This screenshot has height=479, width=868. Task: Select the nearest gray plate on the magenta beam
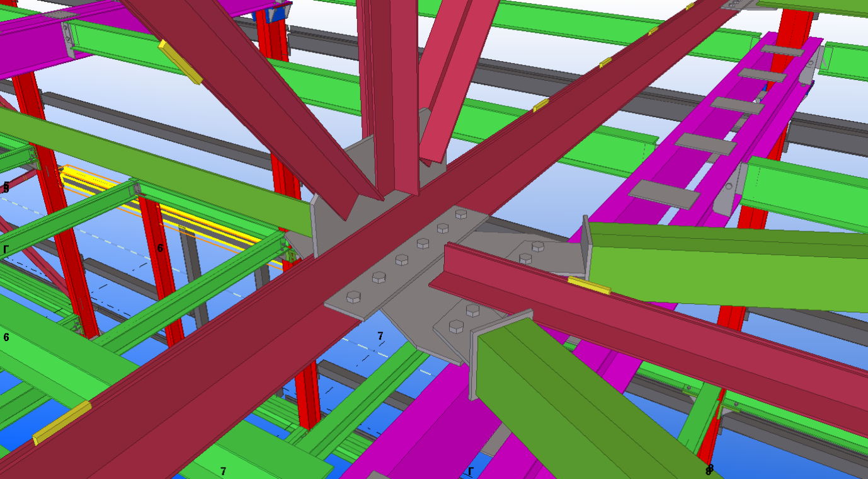pyautogui.click(x=664, y=194)
